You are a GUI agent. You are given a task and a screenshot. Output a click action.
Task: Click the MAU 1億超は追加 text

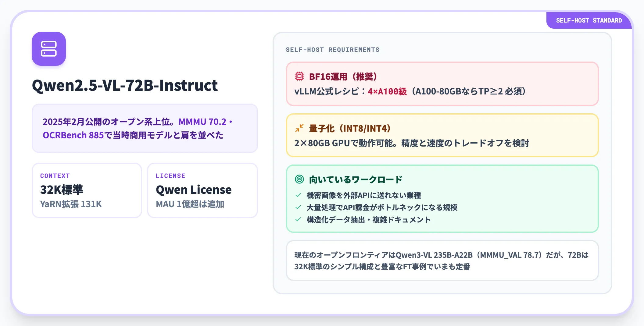click(190, 204)
